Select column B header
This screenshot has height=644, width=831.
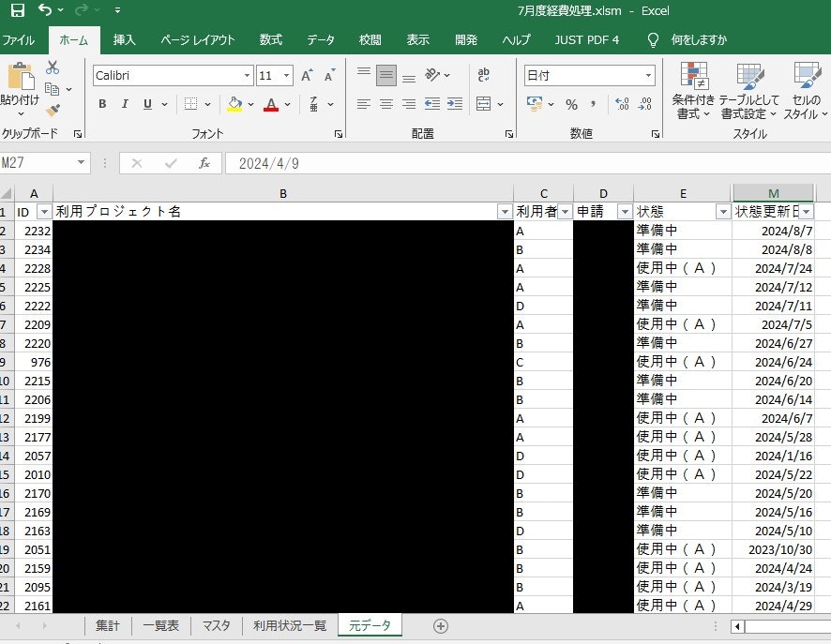283,194
